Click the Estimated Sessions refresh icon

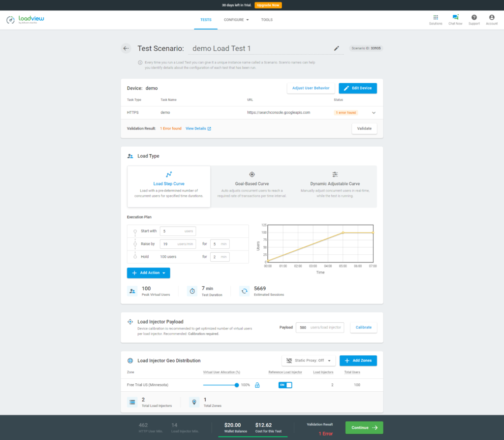click(245, 291)
